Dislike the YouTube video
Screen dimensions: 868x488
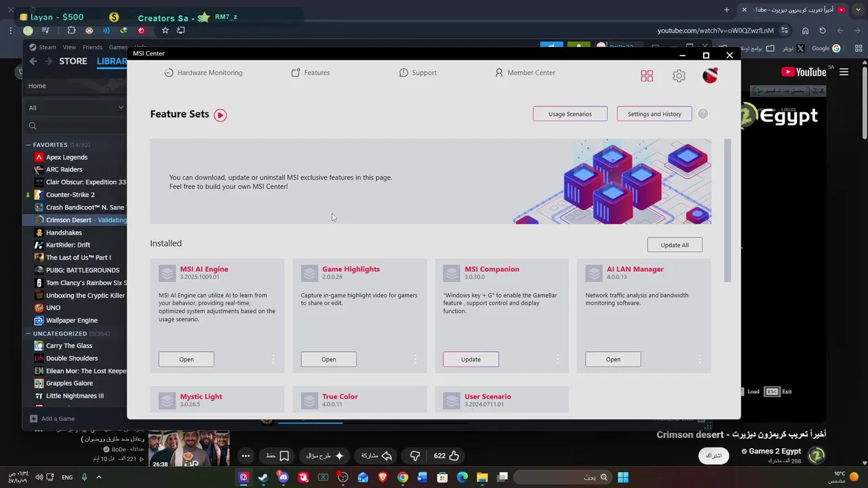[x=415, y=456]
